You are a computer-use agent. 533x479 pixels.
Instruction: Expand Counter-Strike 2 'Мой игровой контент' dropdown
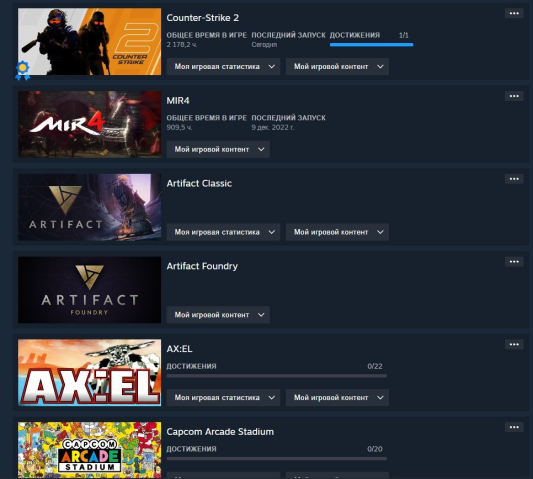pos(337,67)
